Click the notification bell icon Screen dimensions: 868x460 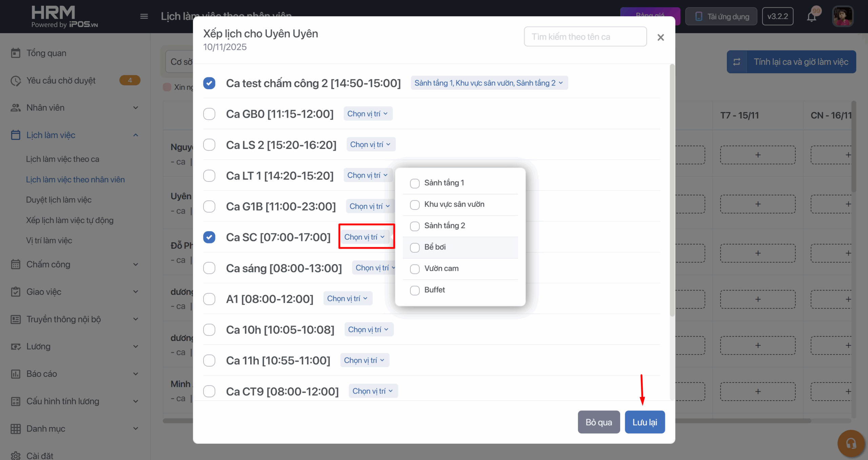[811, 17]
